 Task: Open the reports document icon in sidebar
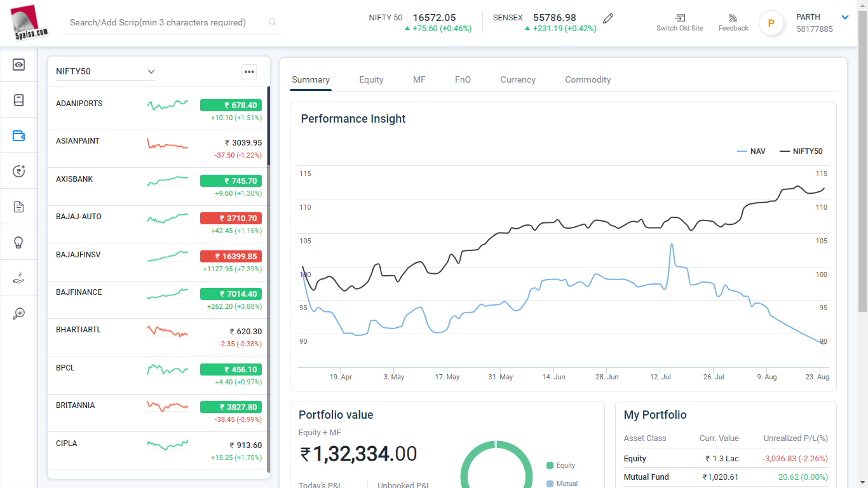click(18, 207)
